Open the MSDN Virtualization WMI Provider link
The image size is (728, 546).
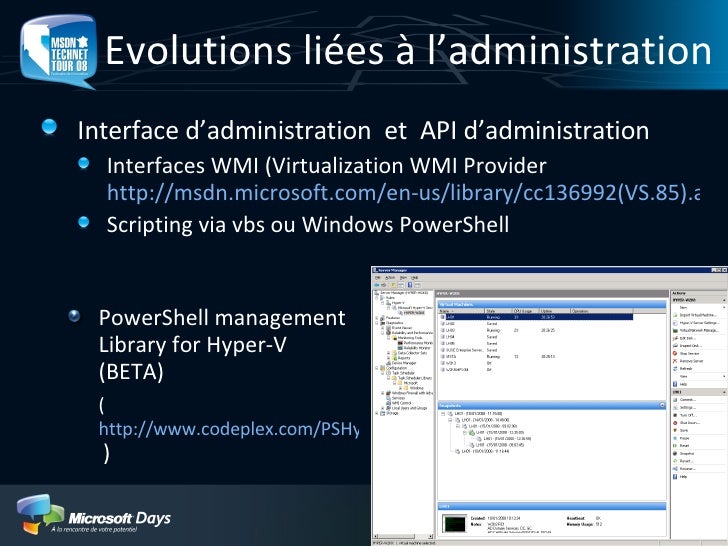(403, 192)
